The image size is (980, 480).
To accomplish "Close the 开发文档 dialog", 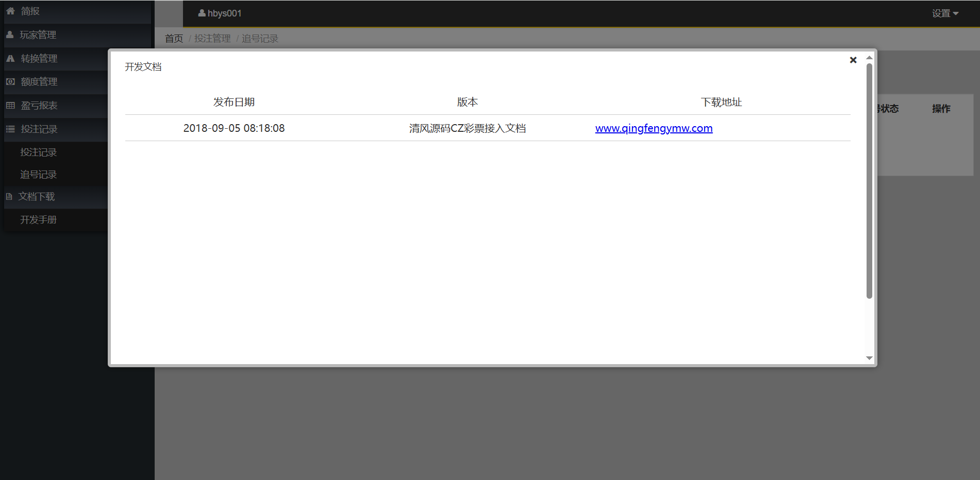I will 853,60.
